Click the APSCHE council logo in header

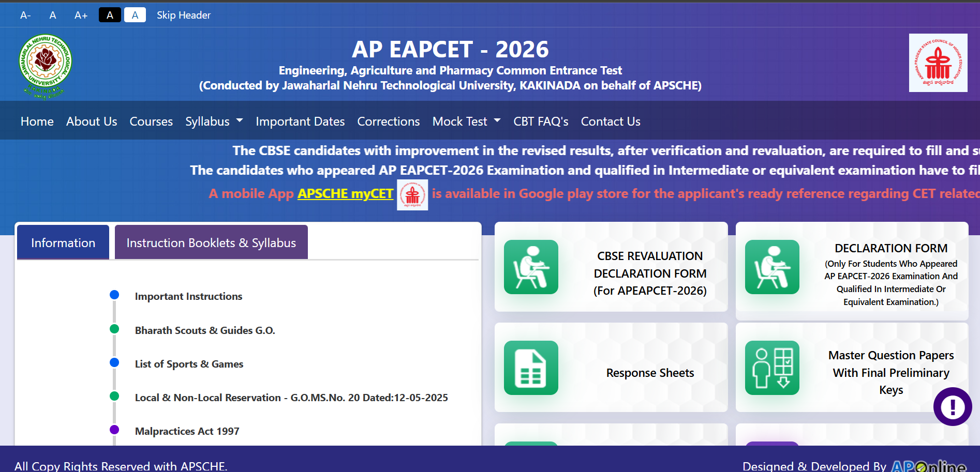938,63
